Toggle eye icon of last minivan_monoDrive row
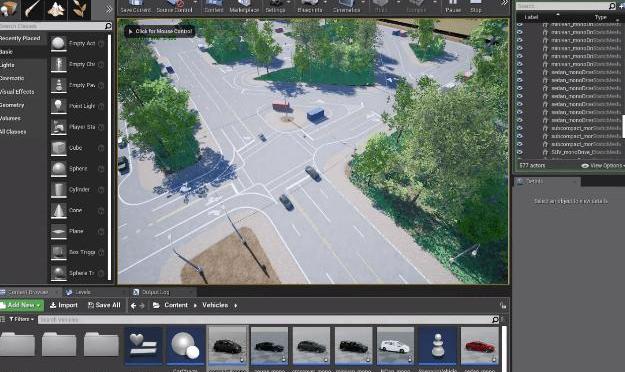This screenshot has width=625, height=372. [519, 64]
